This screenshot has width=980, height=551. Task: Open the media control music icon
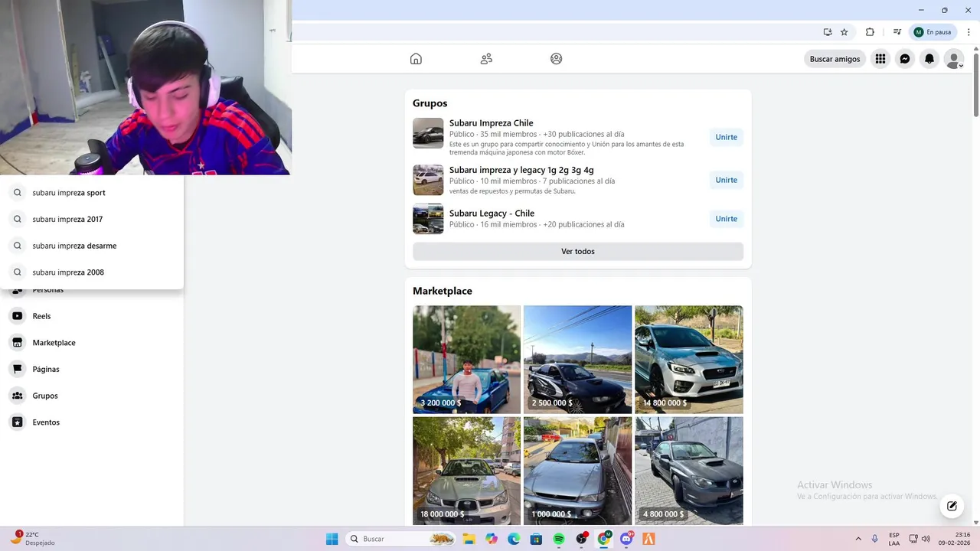[x=897, y=32]
